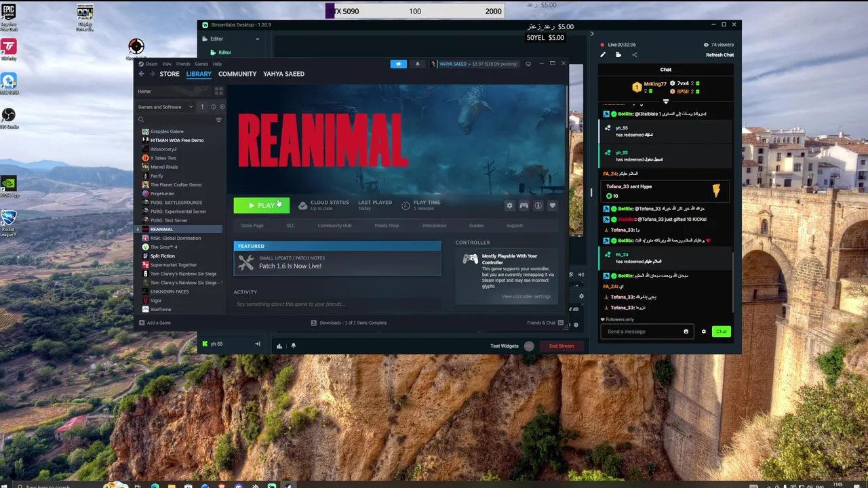Click Add a Game in Steam
868x488 pixels.
tap(155, 323)
